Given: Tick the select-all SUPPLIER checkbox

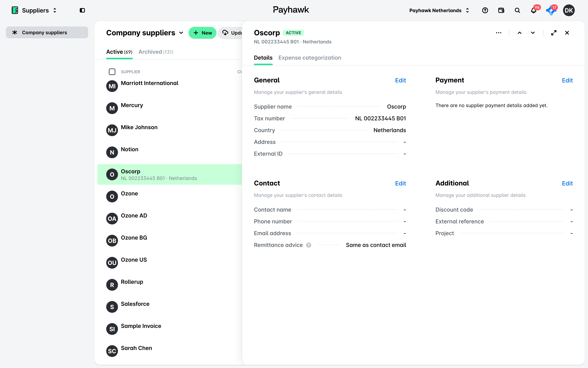Looking at the screenshot, I should [x=112, y=72].
